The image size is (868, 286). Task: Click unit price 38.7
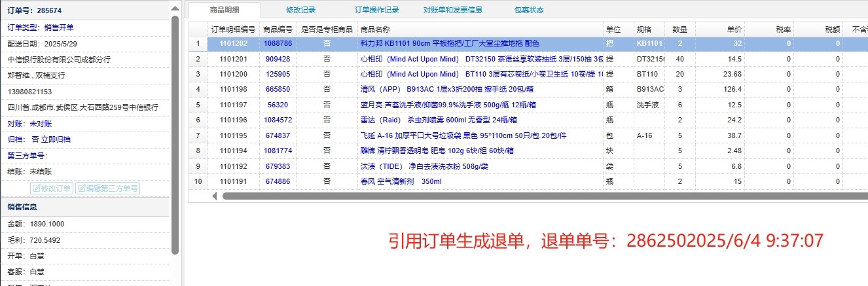(x=734, y=135)
